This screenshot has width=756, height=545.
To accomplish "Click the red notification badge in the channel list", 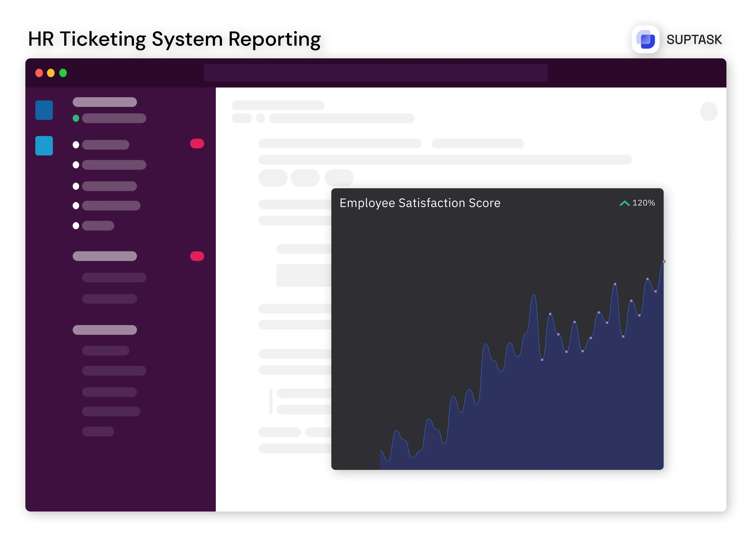I will [197, 144].
